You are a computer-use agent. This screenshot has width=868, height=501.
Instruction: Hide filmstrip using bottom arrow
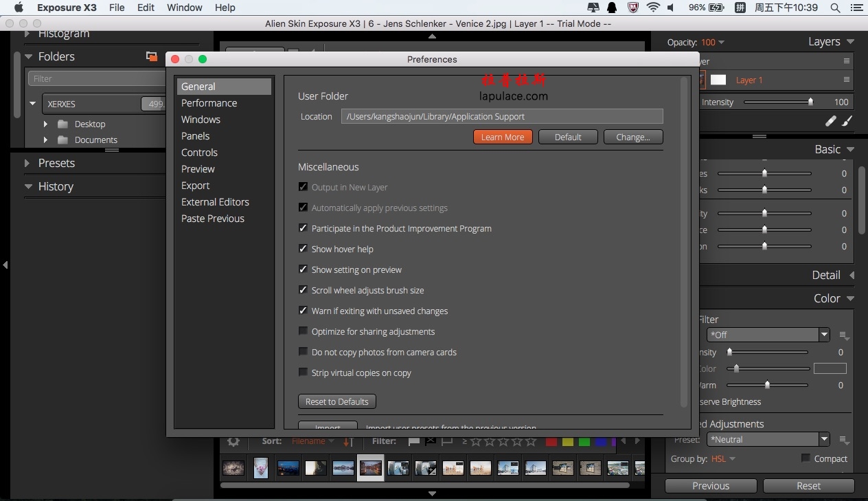[x=432, y=493]
